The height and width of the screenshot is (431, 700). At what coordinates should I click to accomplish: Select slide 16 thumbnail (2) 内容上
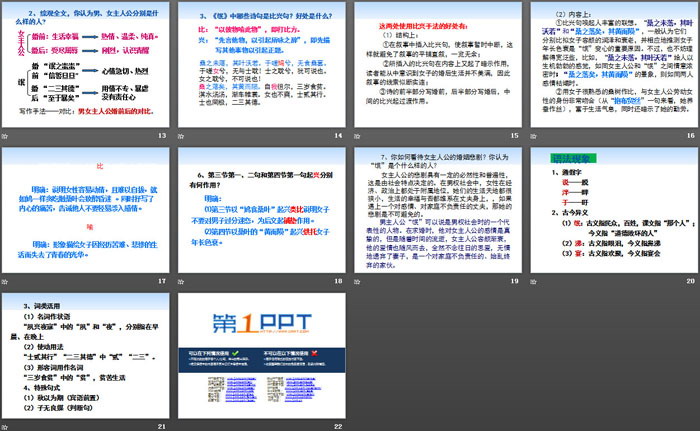pyautogui.click(x=614, y=64)
